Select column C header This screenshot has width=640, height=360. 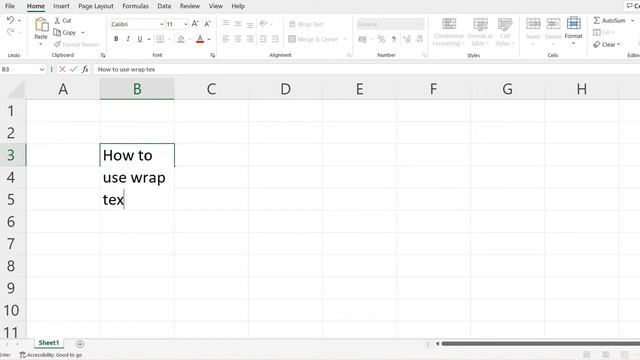pos(211,89)
